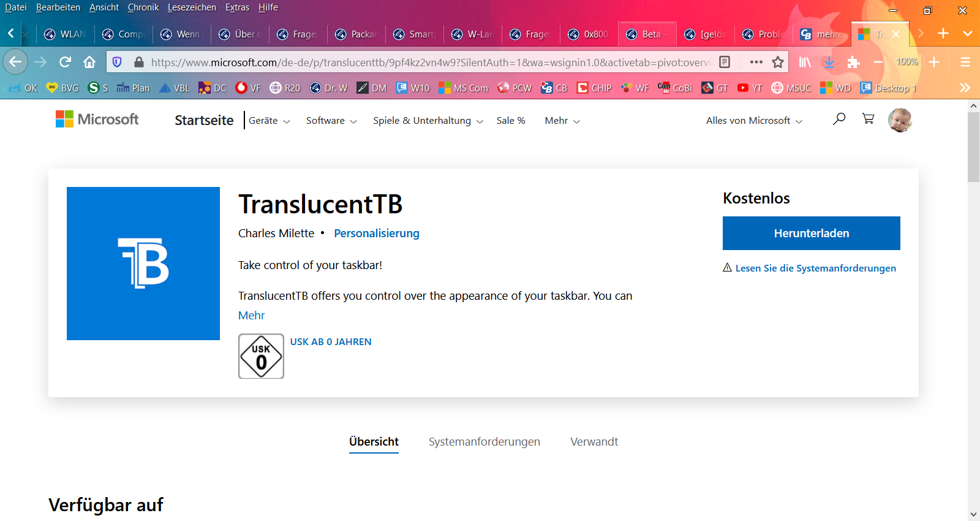Click the address bar URL
Image resolution: width=980 pixels, height=521 pixels.
[431, 62]
